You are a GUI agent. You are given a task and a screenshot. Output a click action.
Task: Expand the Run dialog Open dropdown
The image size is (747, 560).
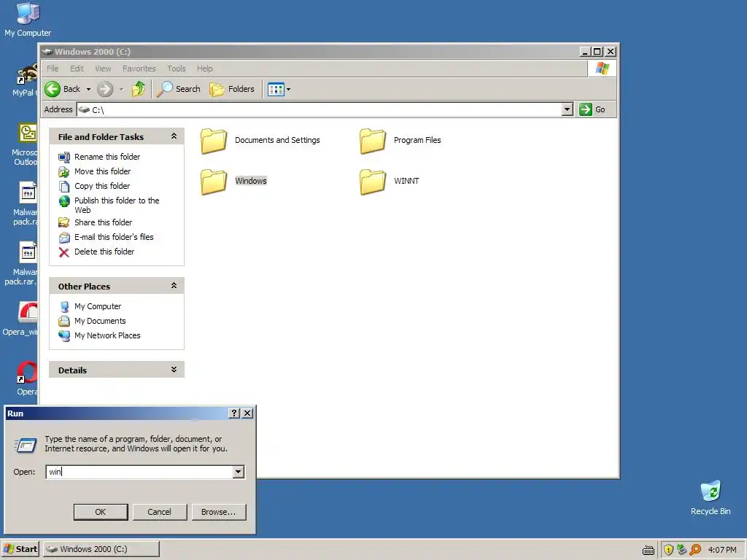[x=239, y=472]
